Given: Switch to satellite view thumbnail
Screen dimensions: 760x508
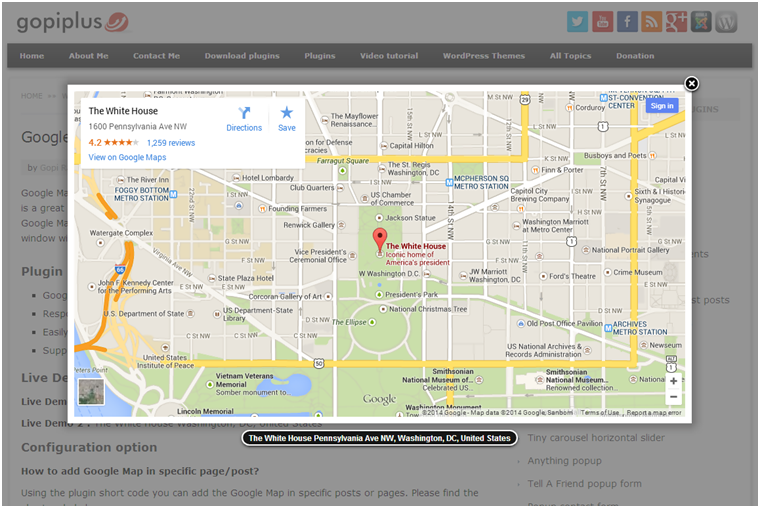Looking at the screenshot, I should 91,392.
